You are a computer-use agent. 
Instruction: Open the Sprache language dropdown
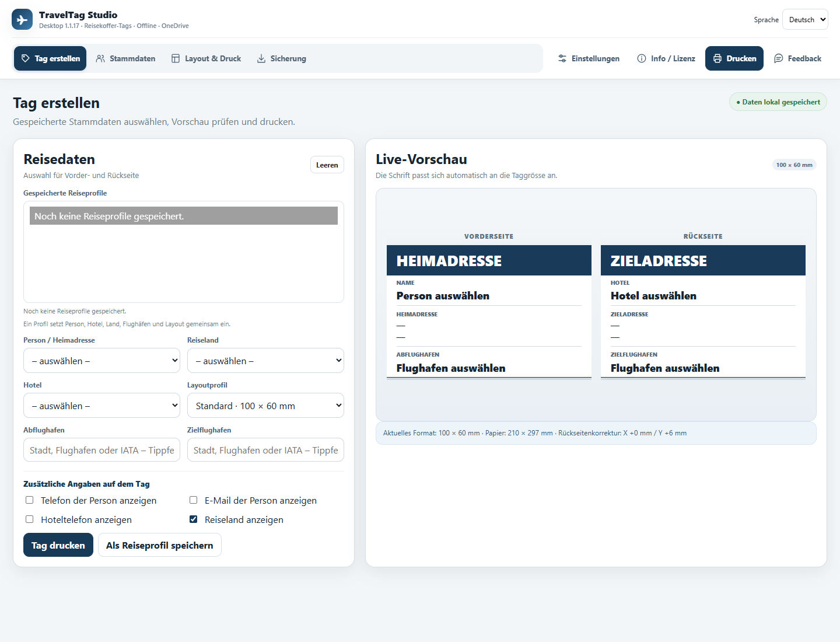tap(805, 19)
